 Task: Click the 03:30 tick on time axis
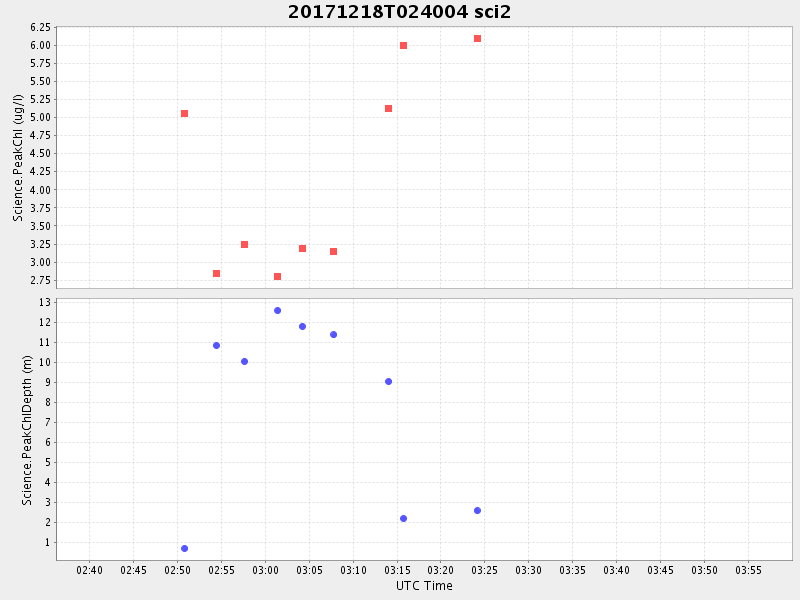pos(529,570)
